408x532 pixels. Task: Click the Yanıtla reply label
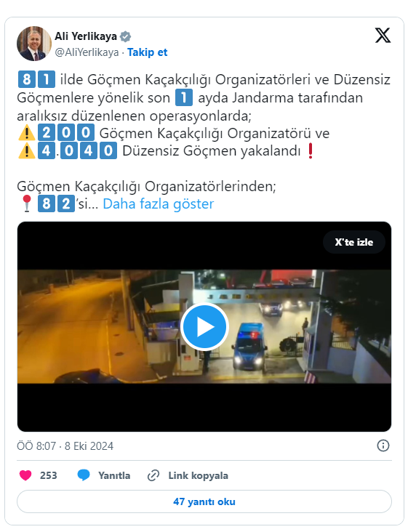(114, 476)
